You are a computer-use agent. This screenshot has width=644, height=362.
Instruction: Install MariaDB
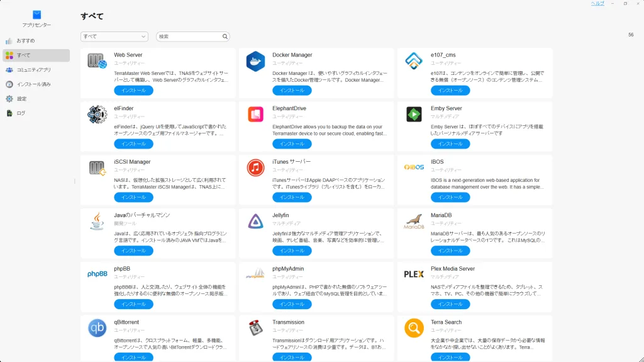[450, 251]
